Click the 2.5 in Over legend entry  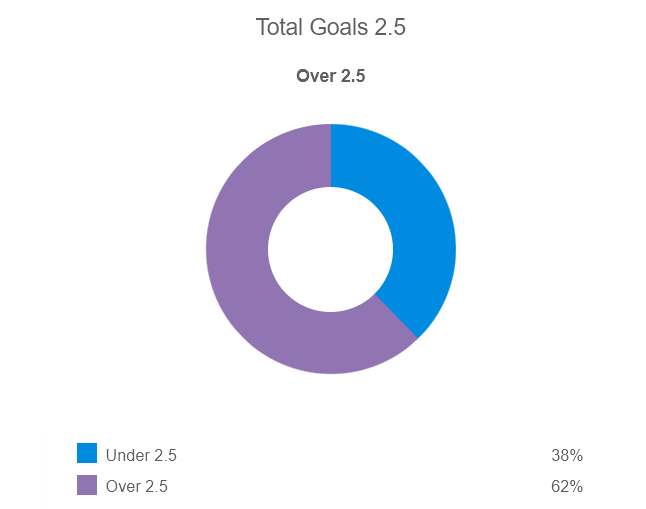[156, 487]
